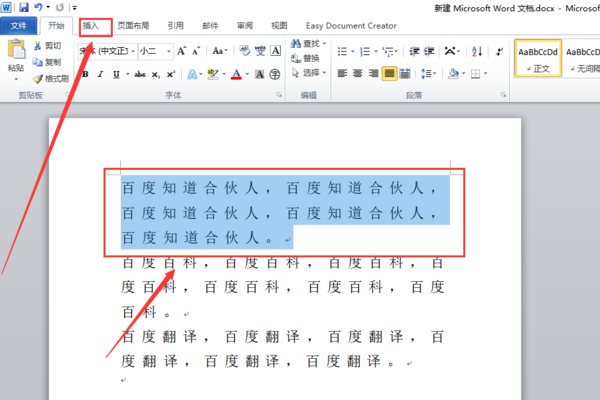Switch to Review (审阅) tab
Viewport: 600px width, 400px height.
pos(245,26)
